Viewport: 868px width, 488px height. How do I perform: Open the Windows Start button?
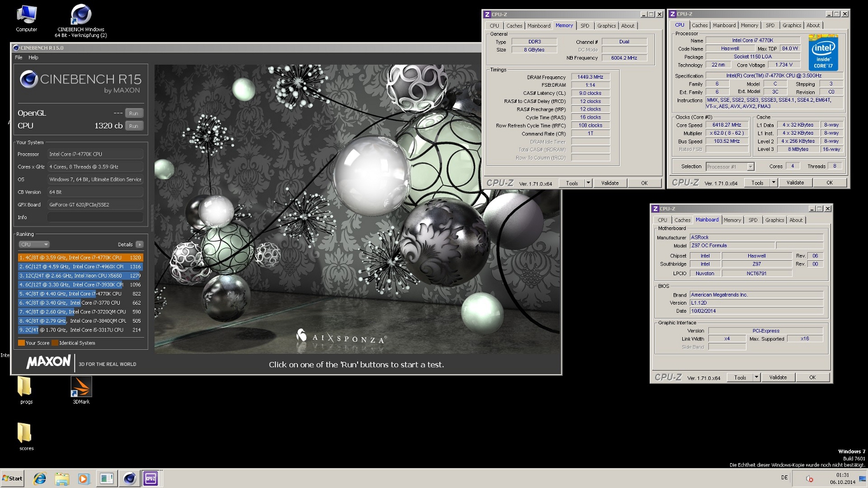click(12, 478)
